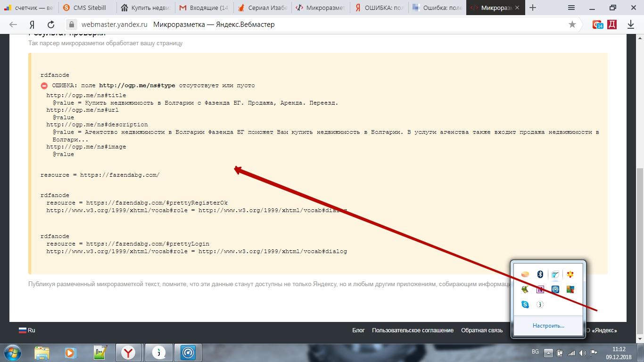Open the Обратная связь footer link
The height and width of the screenshot is (362, 644).
[482, 330]
